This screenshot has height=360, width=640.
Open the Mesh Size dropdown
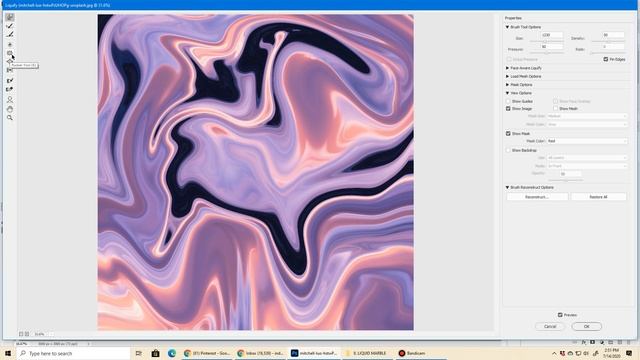[587, 116]
